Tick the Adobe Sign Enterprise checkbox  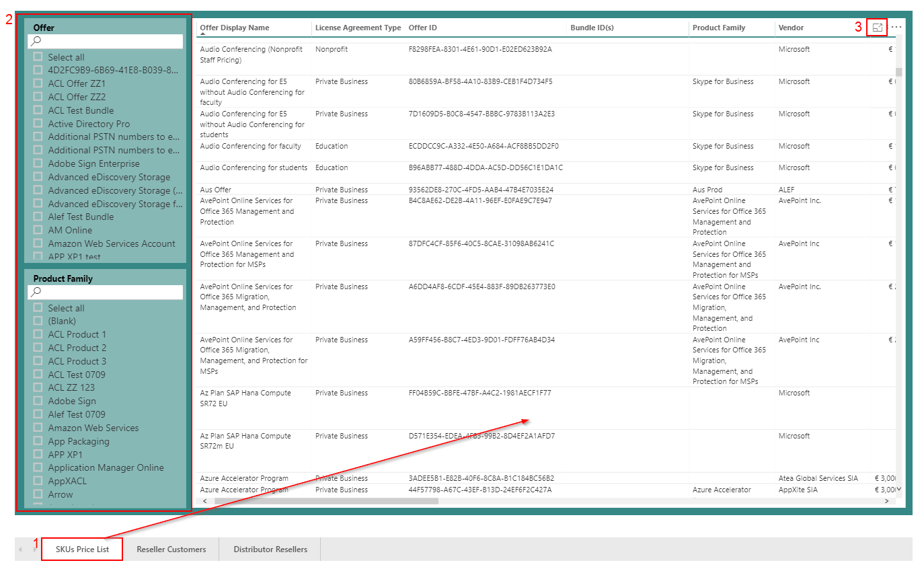[38, 163]
